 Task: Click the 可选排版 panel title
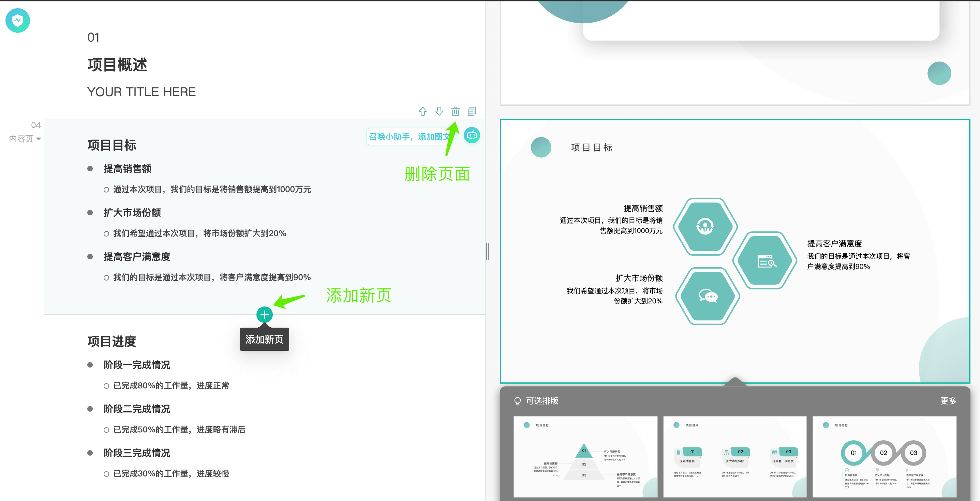542,401
